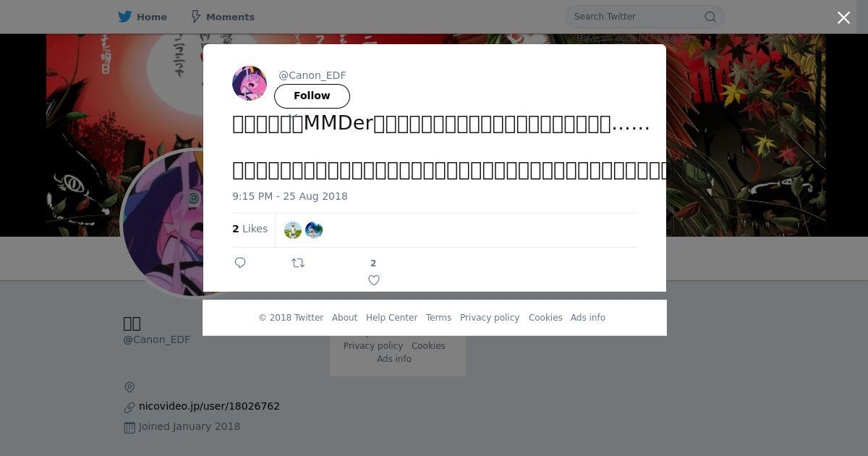Close the tweet overlay with X
This screenshot has width=868, height=456.
coord(843,18)
